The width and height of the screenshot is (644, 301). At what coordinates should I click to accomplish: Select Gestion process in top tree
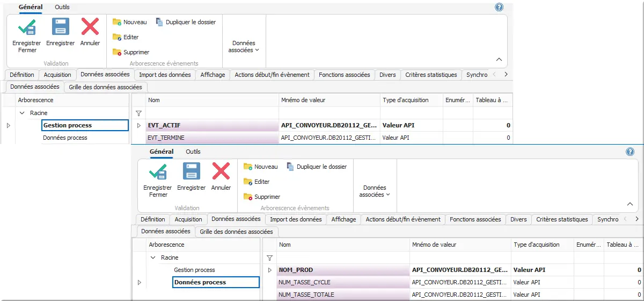85,125
